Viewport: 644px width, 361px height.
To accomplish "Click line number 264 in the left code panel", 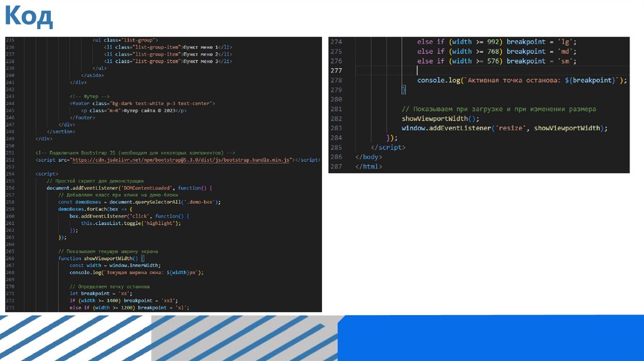I will [x=10, y=245].
